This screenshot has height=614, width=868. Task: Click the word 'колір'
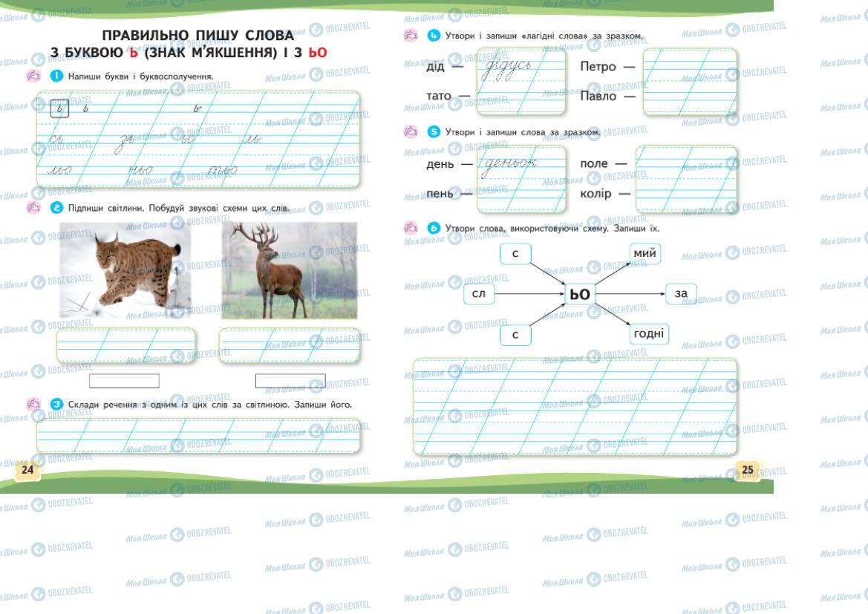coord(595,194)
